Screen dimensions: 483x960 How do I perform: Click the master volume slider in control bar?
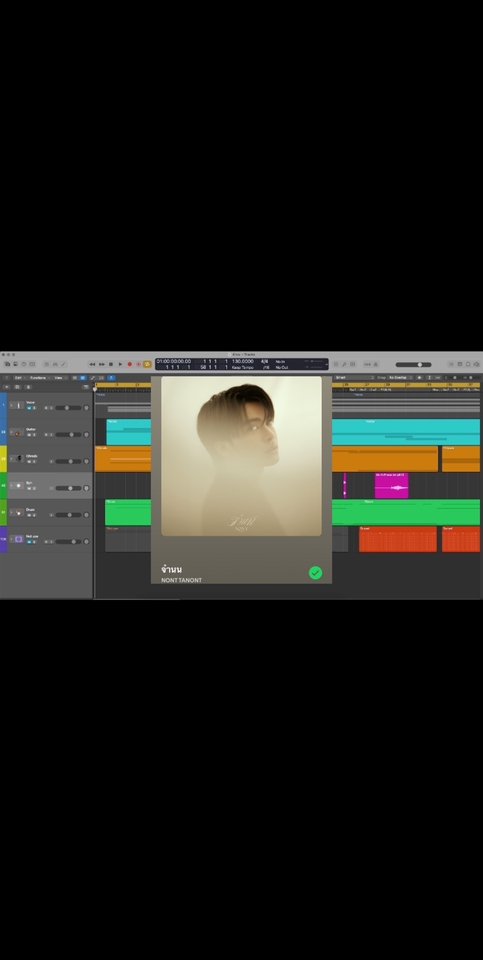coord(414,364)
